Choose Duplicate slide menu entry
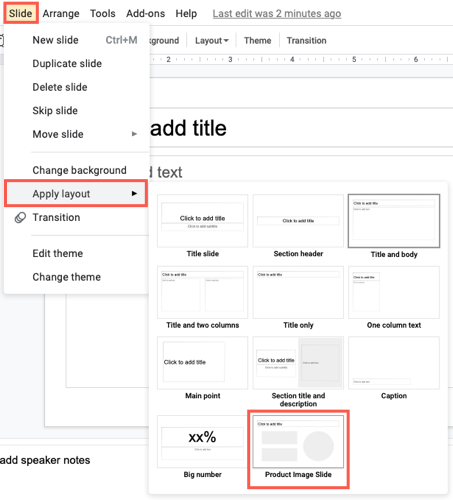The image size is (453, 500). [x=77, y=63]
